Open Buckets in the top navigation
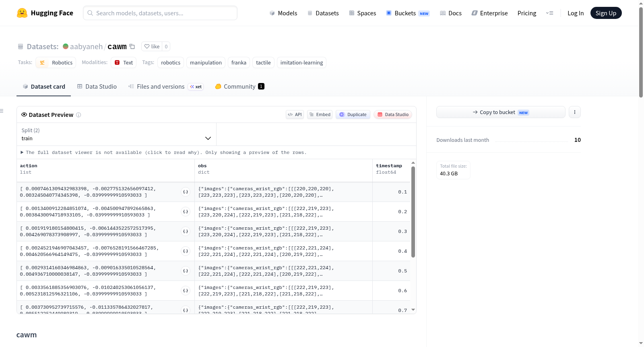Image resolution: width=644 pixels, height=347 pixels. click(x=408, y=13)
